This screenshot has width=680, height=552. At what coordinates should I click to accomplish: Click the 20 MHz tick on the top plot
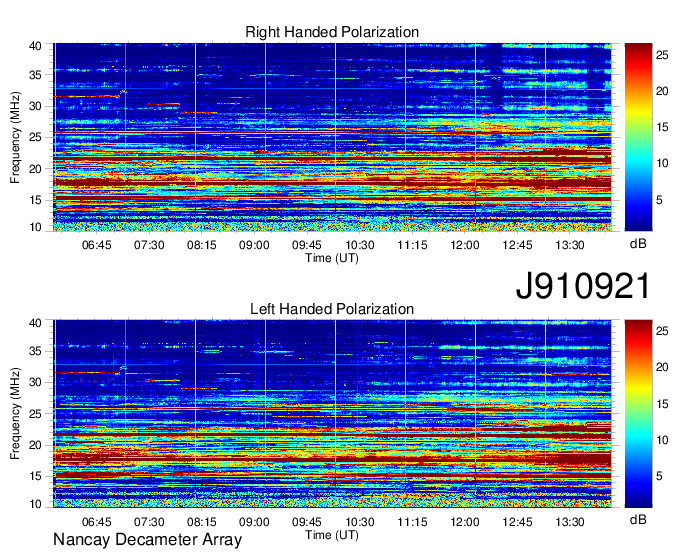coord(35,169)
